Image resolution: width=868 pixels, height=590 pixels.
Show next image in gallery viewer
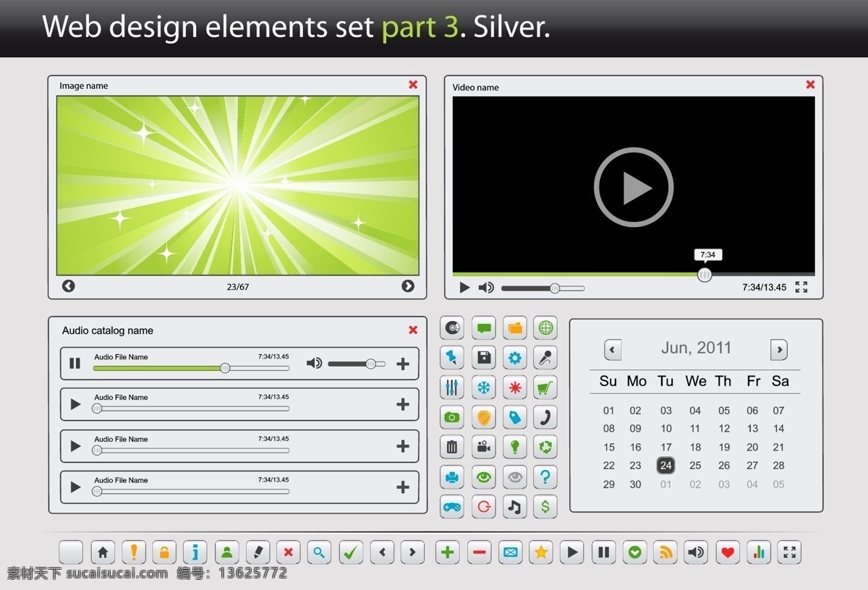coord(408,286)
